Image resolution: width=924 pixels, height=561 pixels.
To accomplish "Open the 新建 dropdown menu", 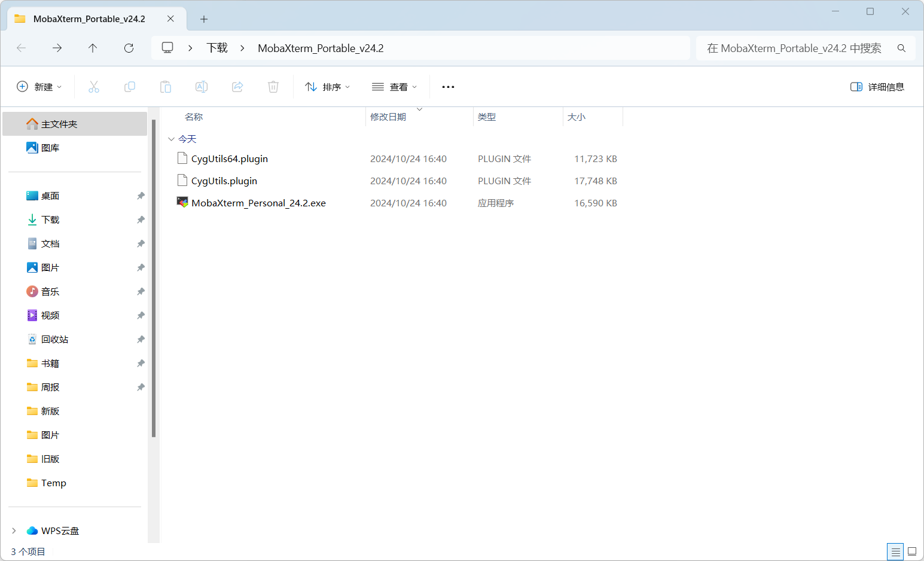I will click(x=39, y=87).
